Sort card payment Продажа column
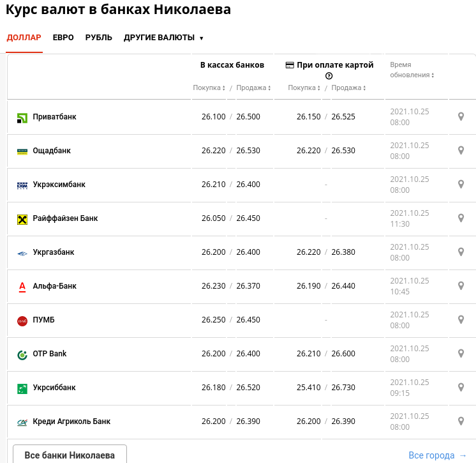This screenshot has width=476, height=463. (x=348, y=87)
